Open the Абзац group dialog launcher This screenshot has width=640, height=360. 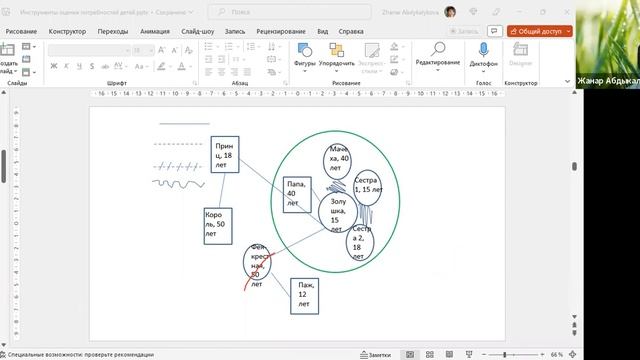[x=285, y=83]
